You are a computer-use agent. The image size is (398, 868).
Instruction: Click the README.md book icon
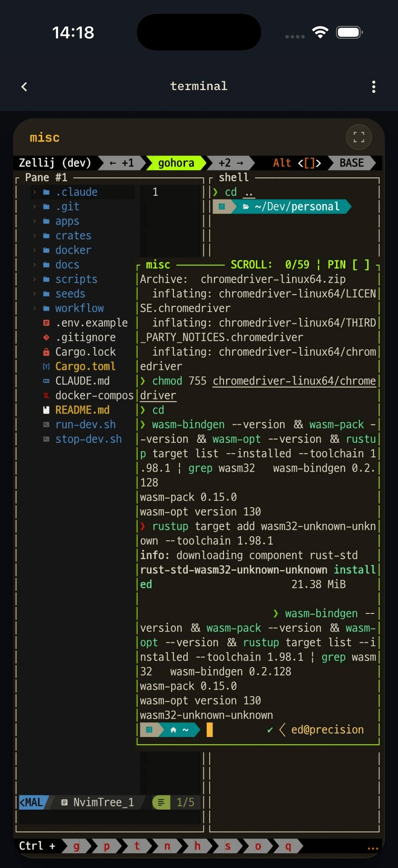(46, 410)
